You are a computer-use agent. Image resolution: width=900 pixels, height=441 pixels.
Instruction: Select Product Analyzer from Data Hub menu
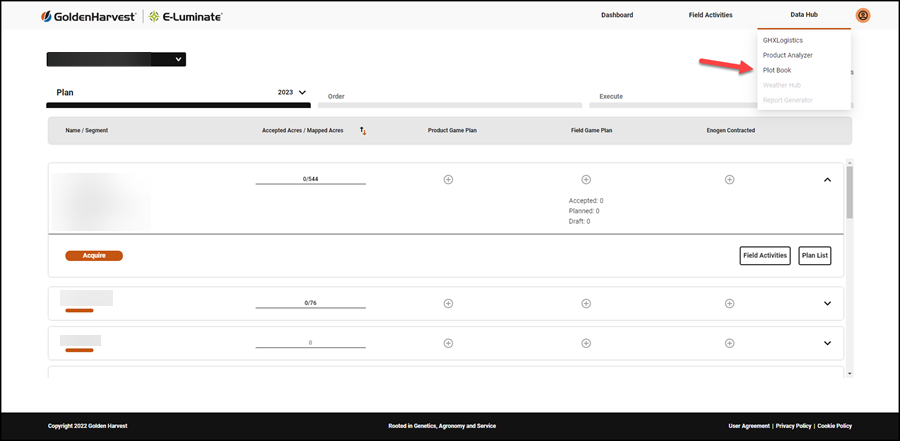pos(788,55)
